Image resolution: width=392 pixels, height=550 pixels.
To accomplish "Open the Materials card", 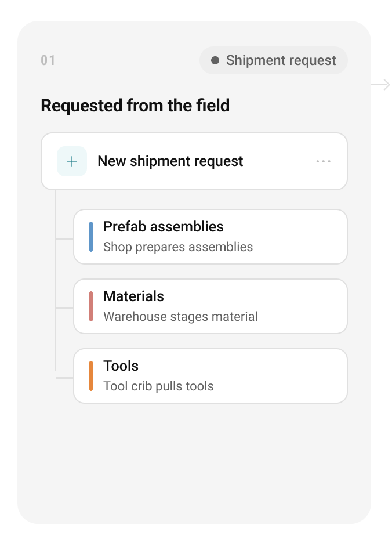I will (x=210, y=306).
